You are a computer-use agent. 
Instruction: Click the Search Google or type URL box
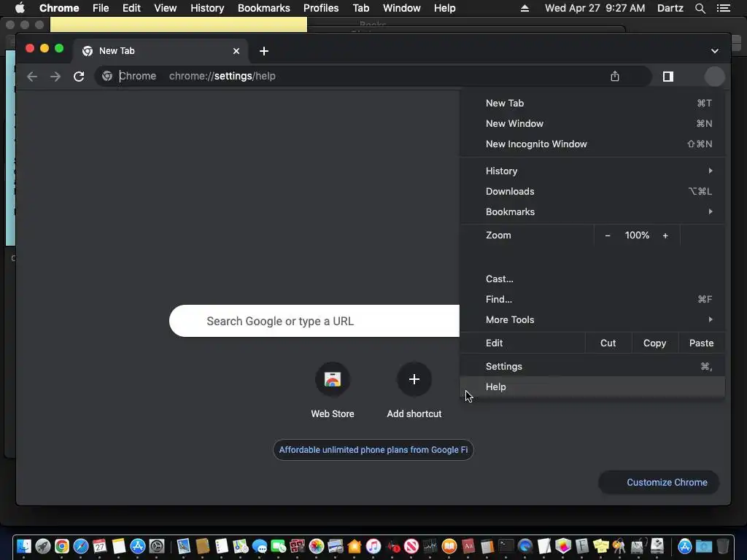314,321
